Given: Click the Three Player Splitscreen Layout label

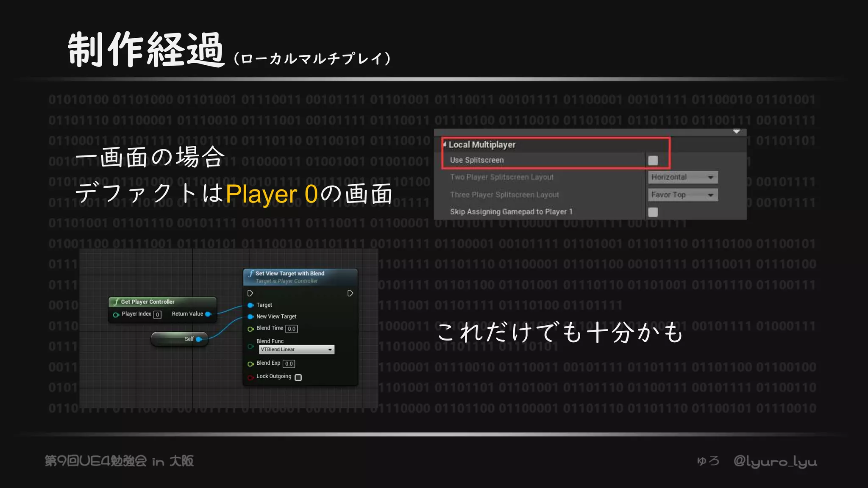Looking at the screenshot, I should 504,195.
